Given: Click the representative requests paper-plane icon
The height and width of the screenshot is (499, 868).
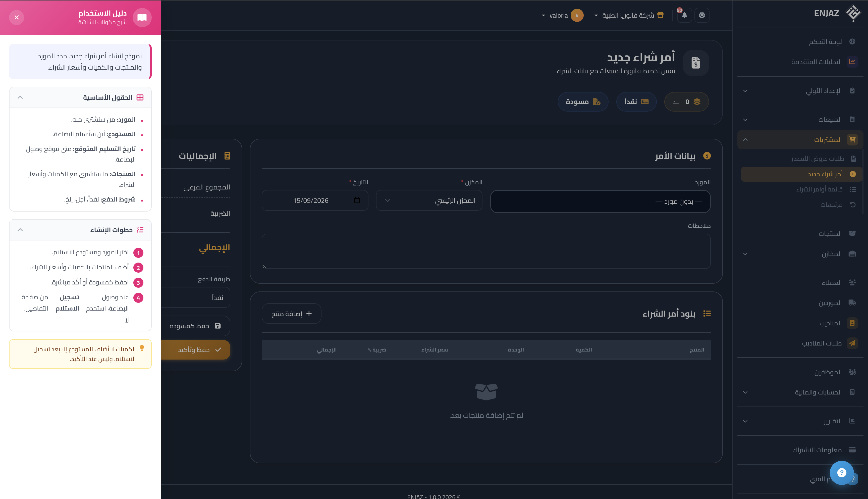Looking at the screenshot, I should pos(852,343).
